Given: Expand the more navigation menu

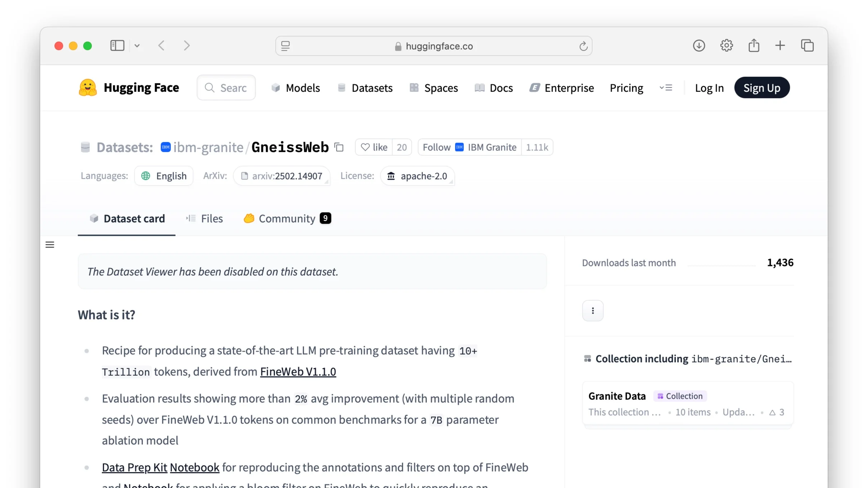Looking at the screenshot, I should (x=666, y=88).
